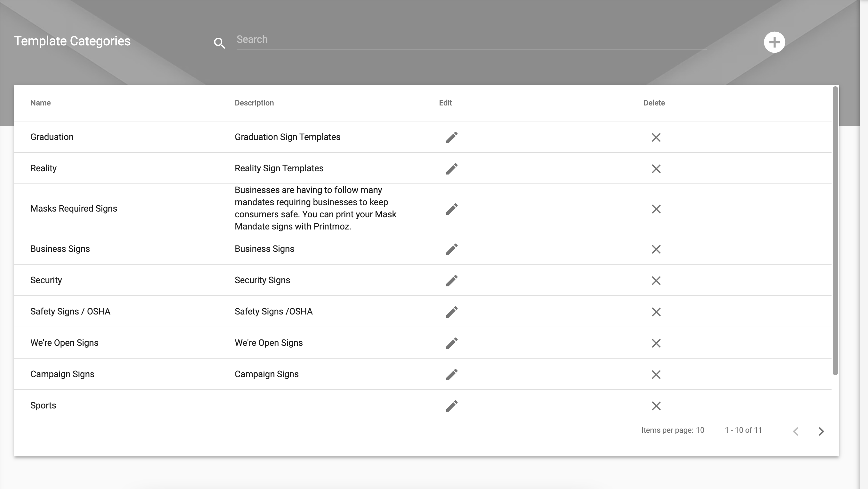Click the Masks Required Signs name cell

74,208
